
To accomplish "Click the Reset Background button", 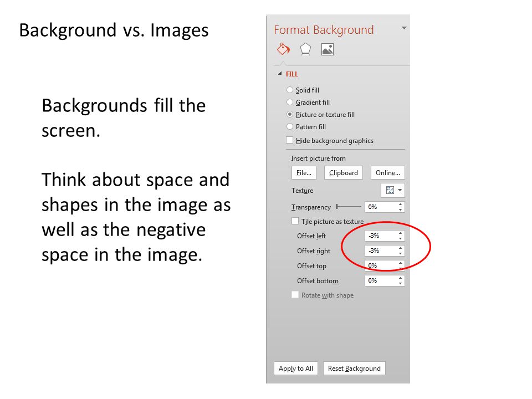I will point(354,368).
